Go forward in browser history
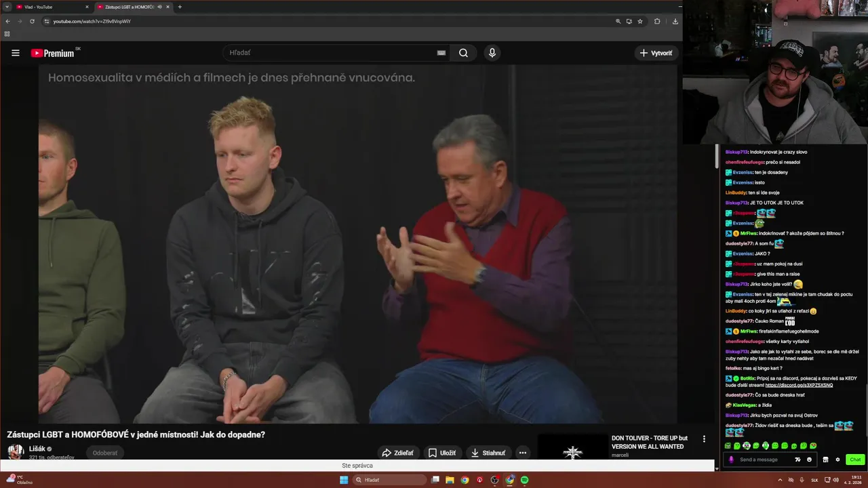The width and height of the screenshot is (868, 488). tap(20, 21)
